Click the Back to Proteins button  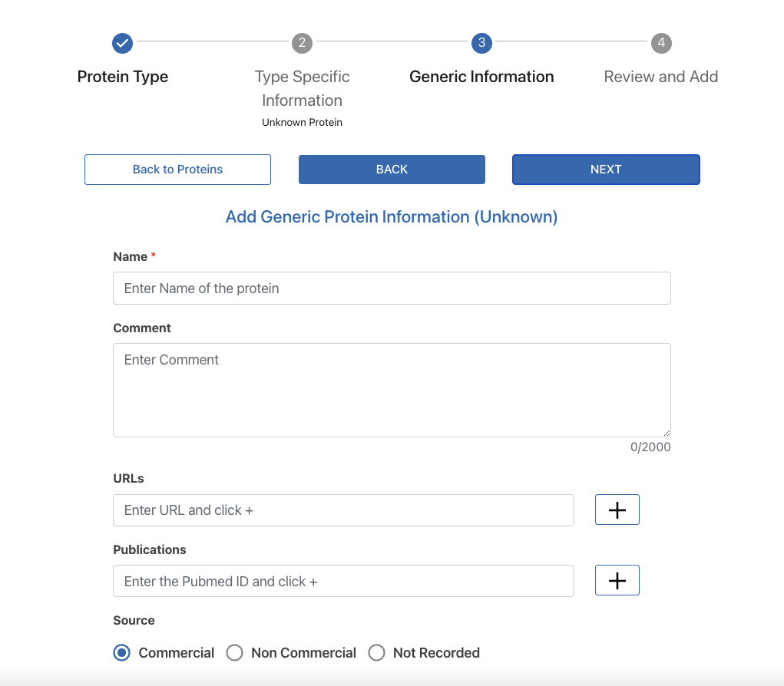[177, 170]
